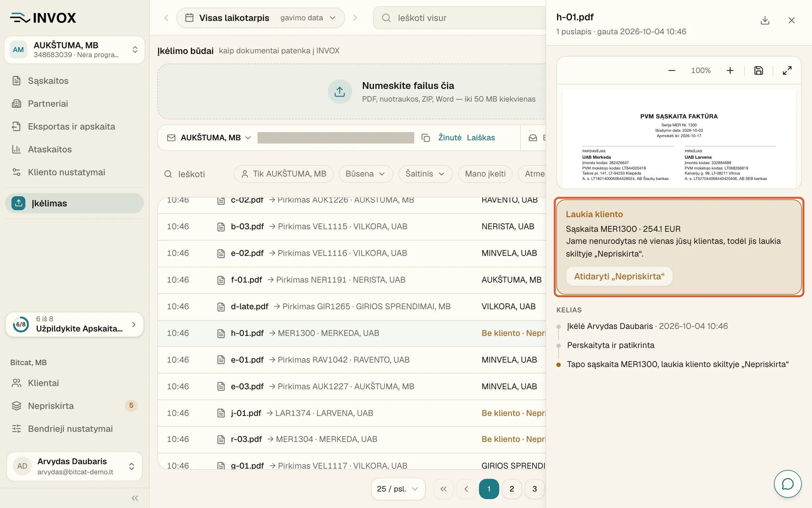Screen dimensions: 812x508
Task: Open Klientai under Bitcat, MB
Action: pyautogui.click(x=75, y=383)
